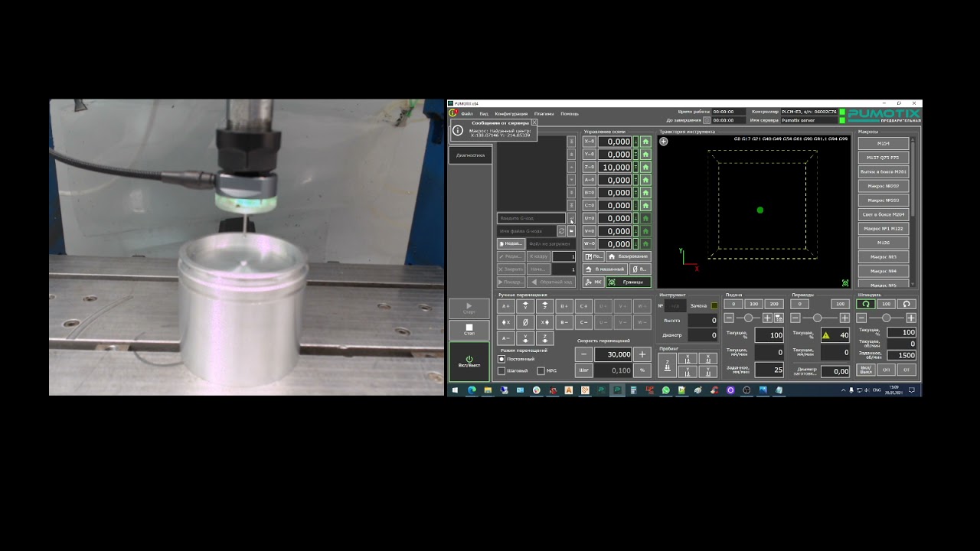The width and height of the screenshot is (980, 551).
Task: Set feed override to 200 preset
Action: [x=774, y=304]
